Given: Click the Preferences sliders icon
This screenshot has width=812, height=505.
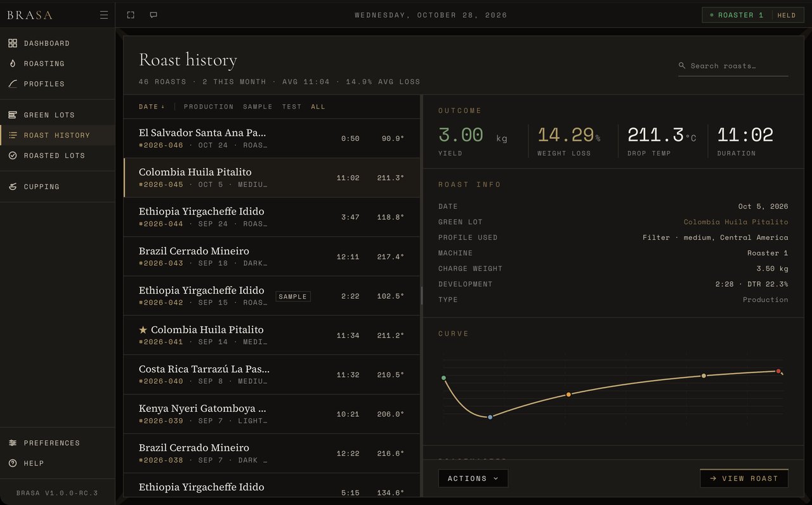Looking at the screenshot, I should pyautogui.click(x=13, y=443).
